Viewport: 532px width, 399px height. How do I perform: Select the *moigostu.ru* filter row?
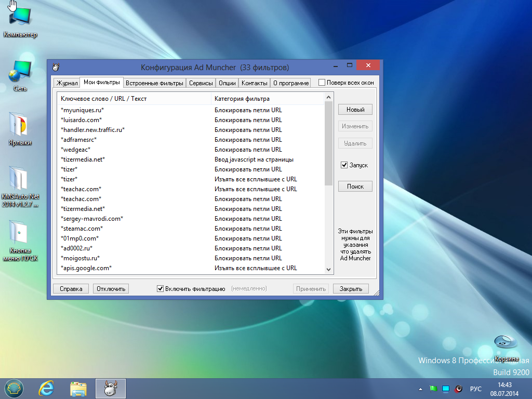click(191, 258)
